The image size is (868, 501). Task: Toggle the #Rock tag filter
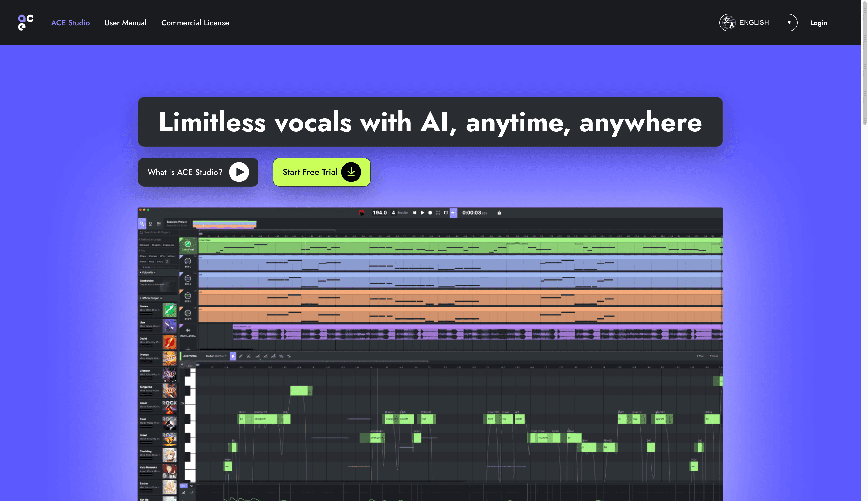(x=143, y=262)
